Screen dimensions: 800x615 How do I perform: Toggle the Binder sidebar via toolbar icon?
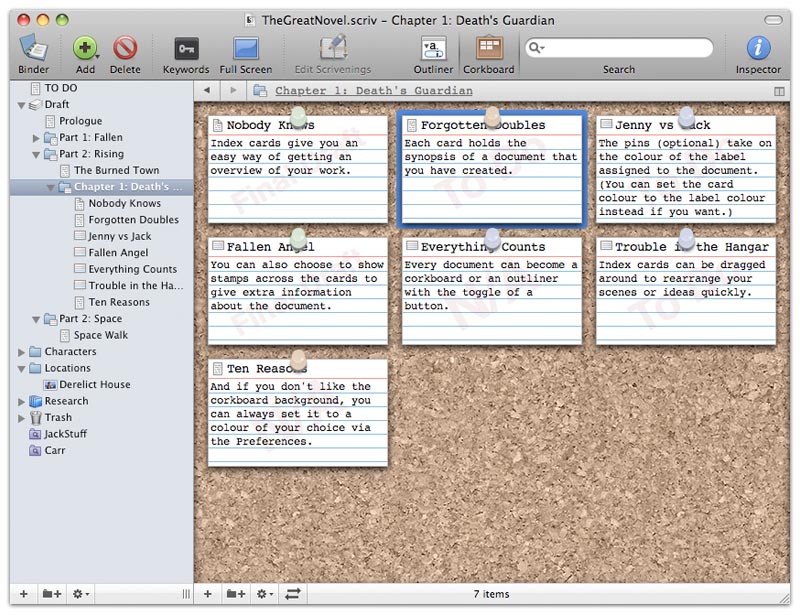(x=34, y=50)
